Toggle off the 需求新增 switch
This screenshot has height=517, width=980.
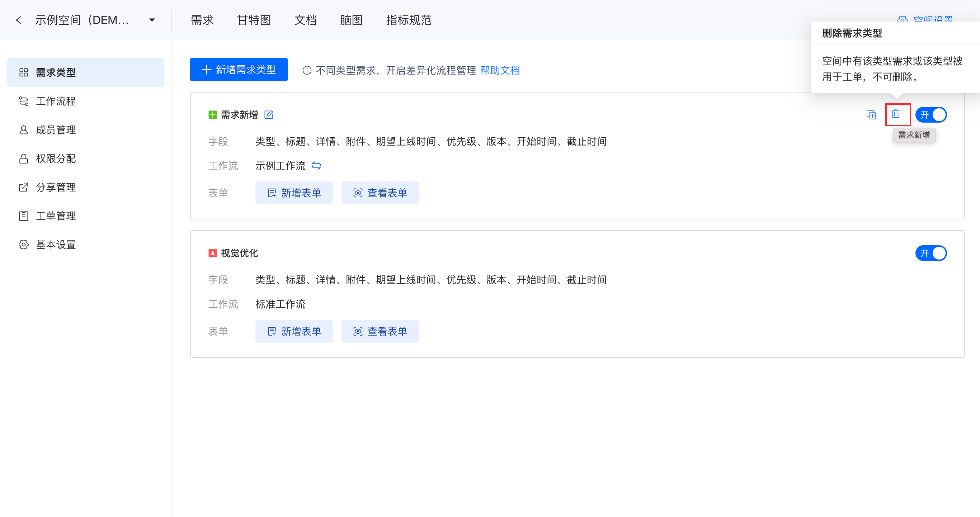pos(930,115)
